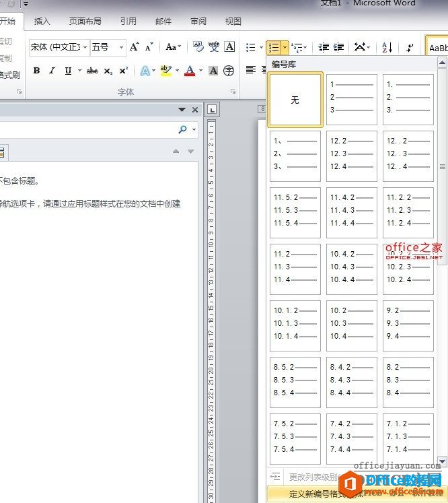Switch to the 页面布局 tab

(85, 21)
